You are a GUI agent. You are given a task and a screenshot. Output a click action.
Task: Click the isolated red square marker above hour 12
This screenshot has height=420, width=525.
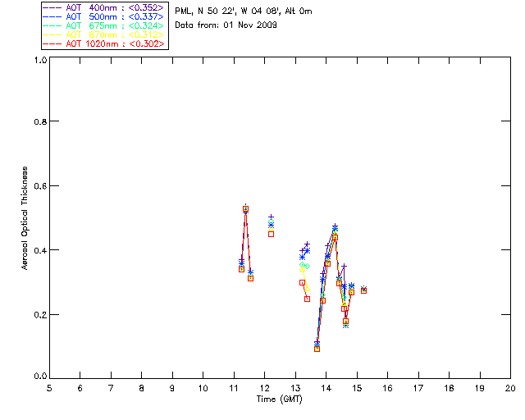point(272,234)
